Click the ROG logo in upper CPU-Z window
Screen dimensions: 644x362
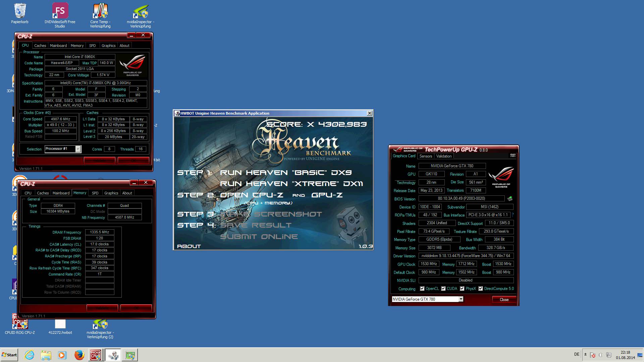point(132,65)
